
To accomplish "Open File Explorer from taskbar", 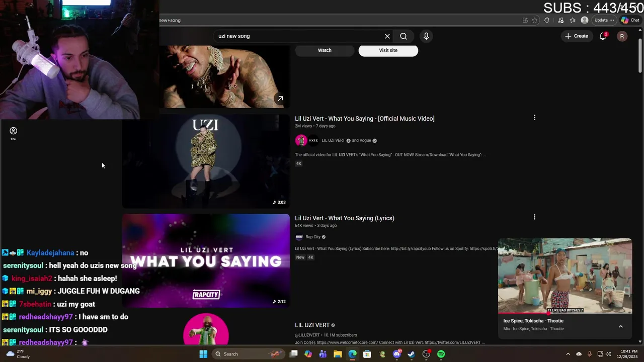I will pyautogui.click(x=338, y=354).
